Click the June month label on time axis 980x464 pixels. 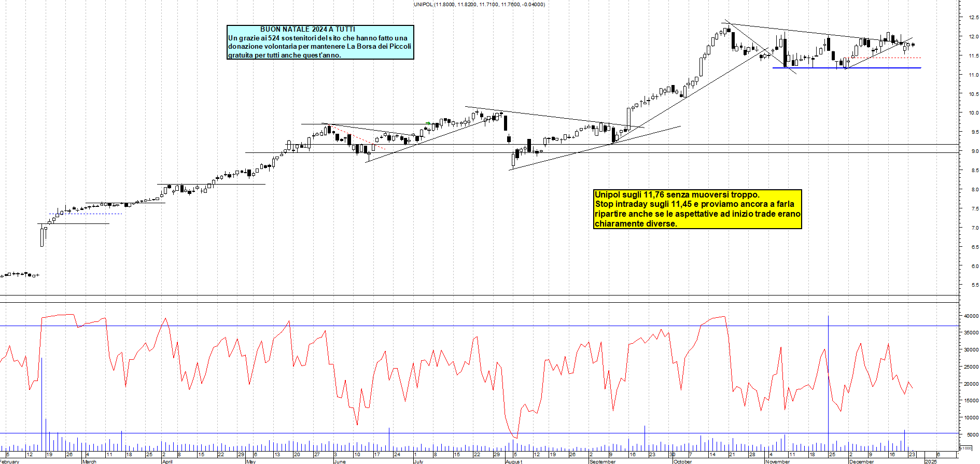339,461
